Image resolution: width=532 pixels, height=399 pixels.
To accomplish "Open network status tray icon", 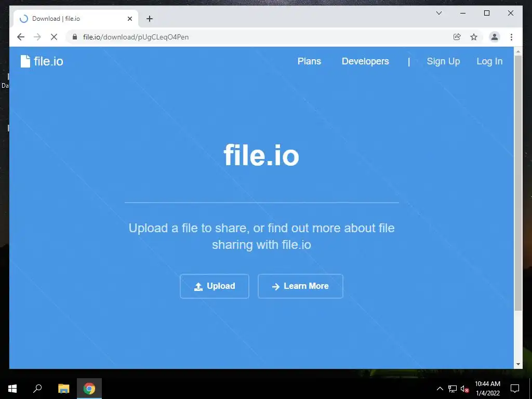I will [453, 389].
